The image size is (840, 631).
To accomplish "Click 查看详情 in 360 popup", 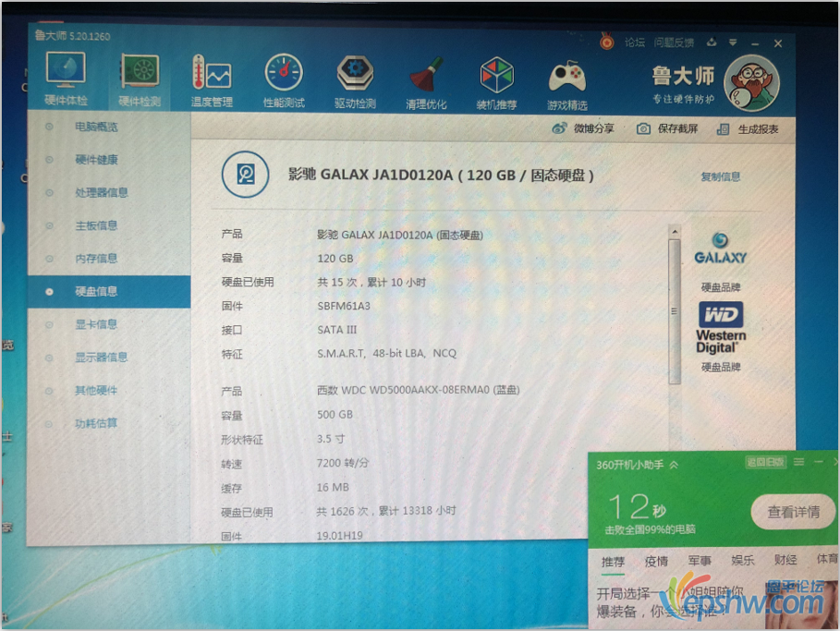I will pos(794,512).
